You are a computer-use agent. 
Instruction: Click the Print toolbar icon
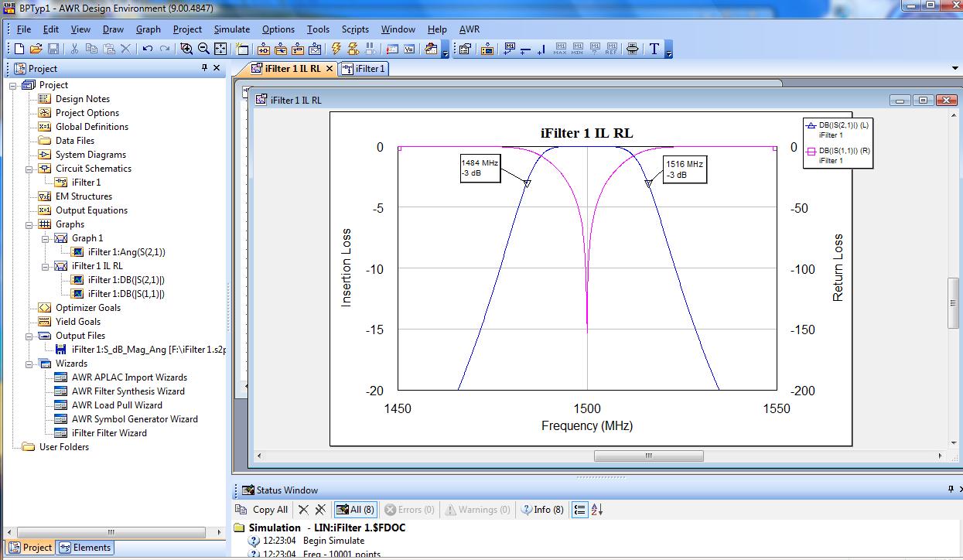coord(633,49)
